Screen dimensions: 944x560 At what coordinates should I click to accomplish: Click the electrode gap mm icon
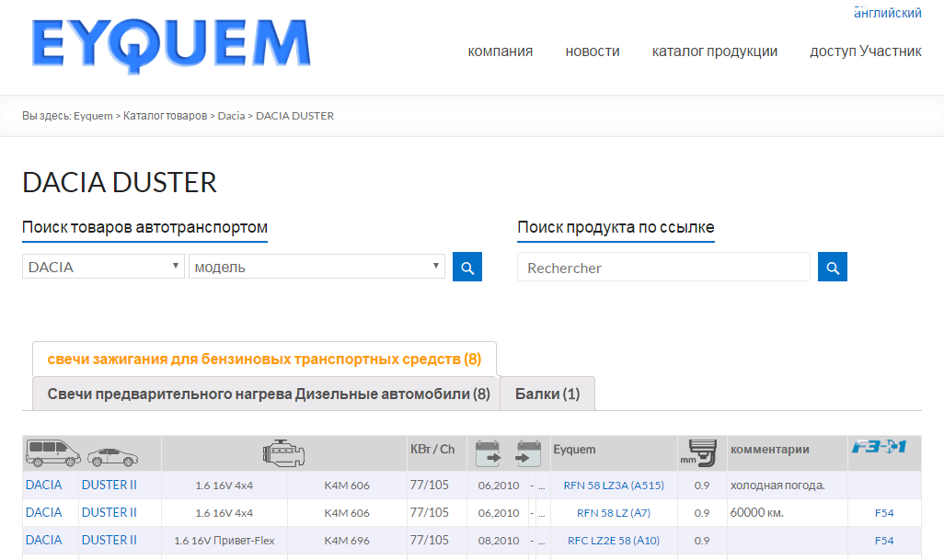[698, 453]
